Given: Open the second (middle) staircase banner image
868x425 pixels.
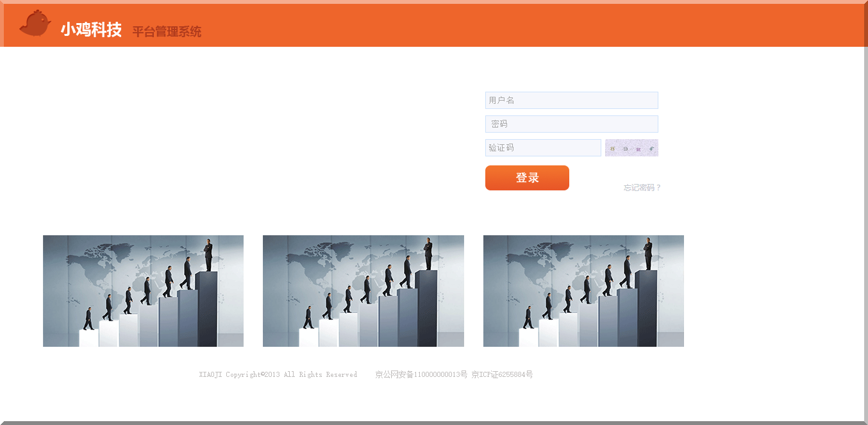Looking at the screenshot, I should (x=363, y=291).
